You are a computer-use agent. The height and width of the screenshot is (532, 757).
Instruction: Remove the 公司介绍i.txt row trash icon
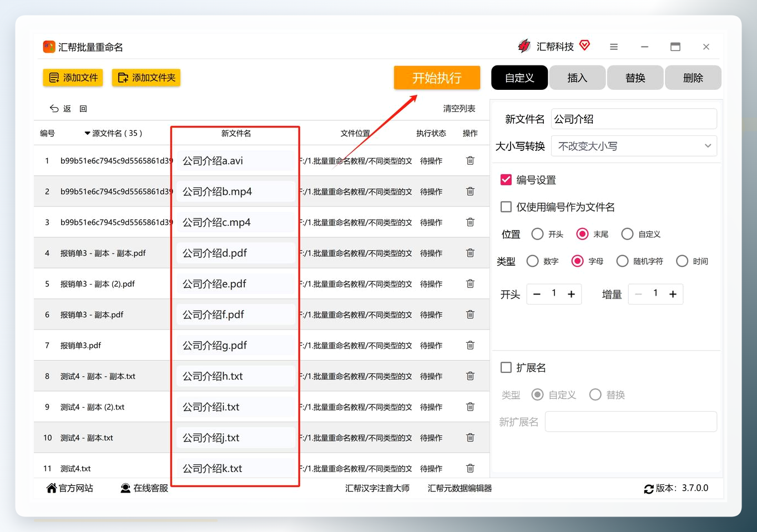(x=470, y=407)
